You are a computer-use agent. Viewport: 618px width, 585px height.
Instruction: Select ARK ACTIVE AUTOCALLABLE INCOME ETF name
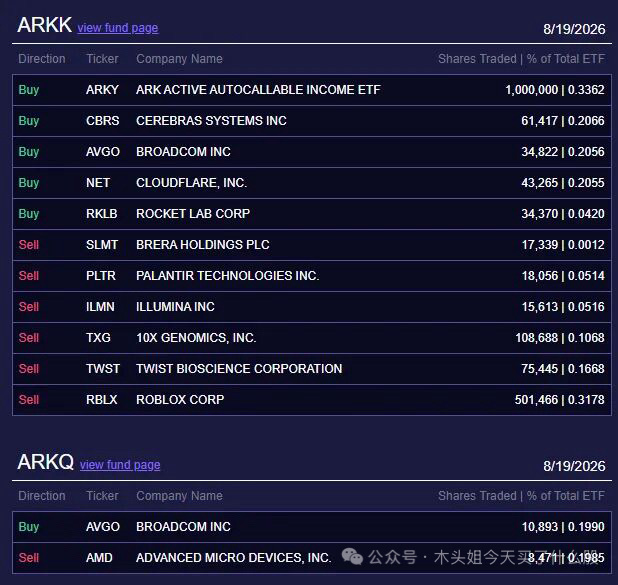click(258, 89)
